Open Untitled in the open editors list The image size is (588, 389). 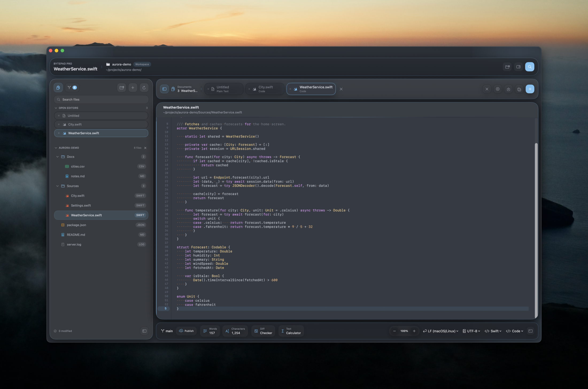101,116
